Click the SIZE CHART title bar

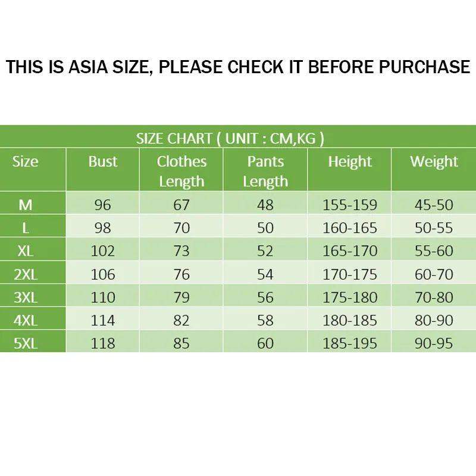[x=230, y=139]
